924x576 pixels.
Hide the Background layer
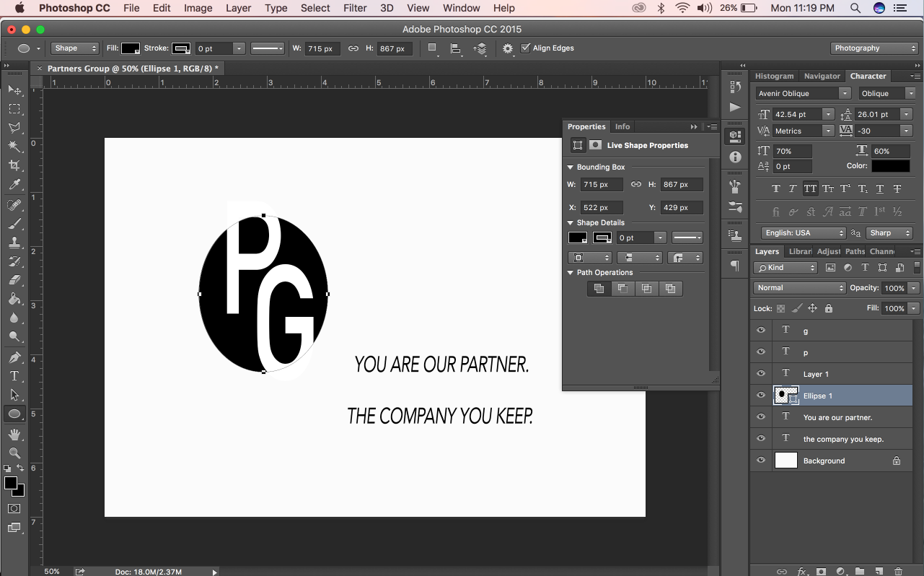tap(760, 461)
